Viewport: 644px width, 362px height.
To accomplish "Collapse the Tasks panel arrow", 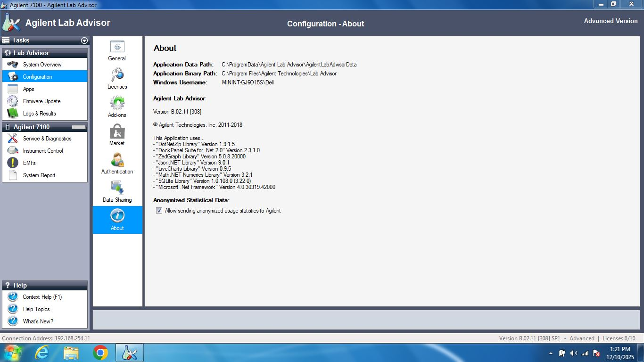I will coord(84,41).
